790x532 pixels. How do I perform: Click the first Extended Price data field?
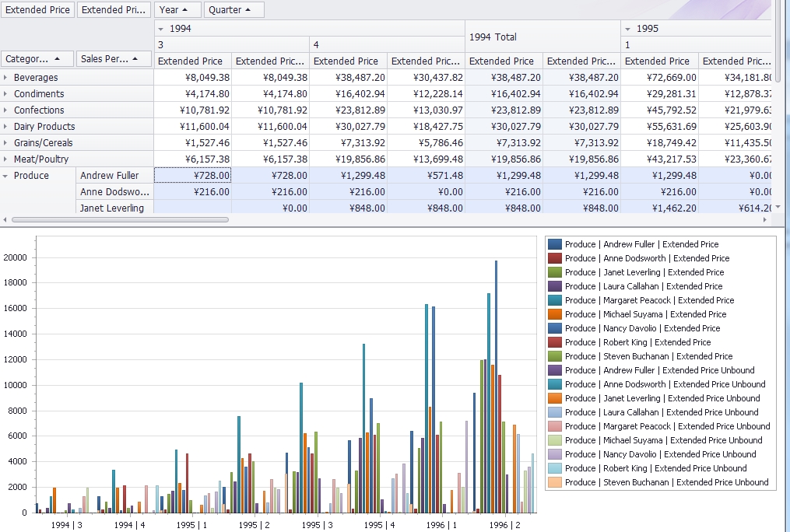pos(38,9)
